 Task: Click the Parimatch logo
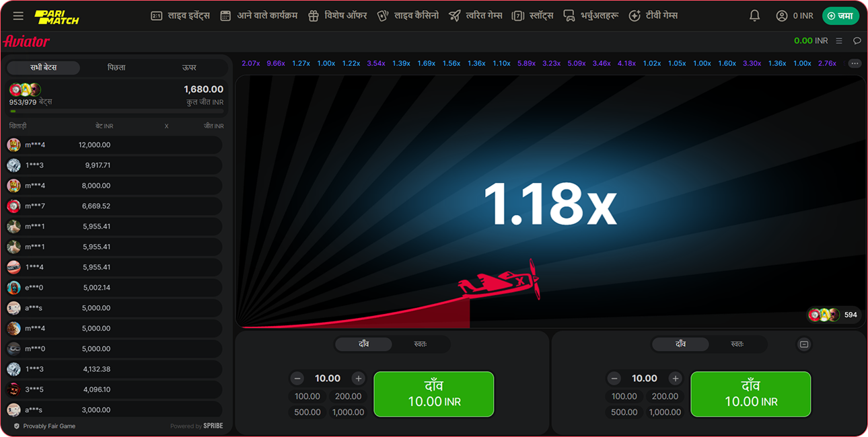57,16
